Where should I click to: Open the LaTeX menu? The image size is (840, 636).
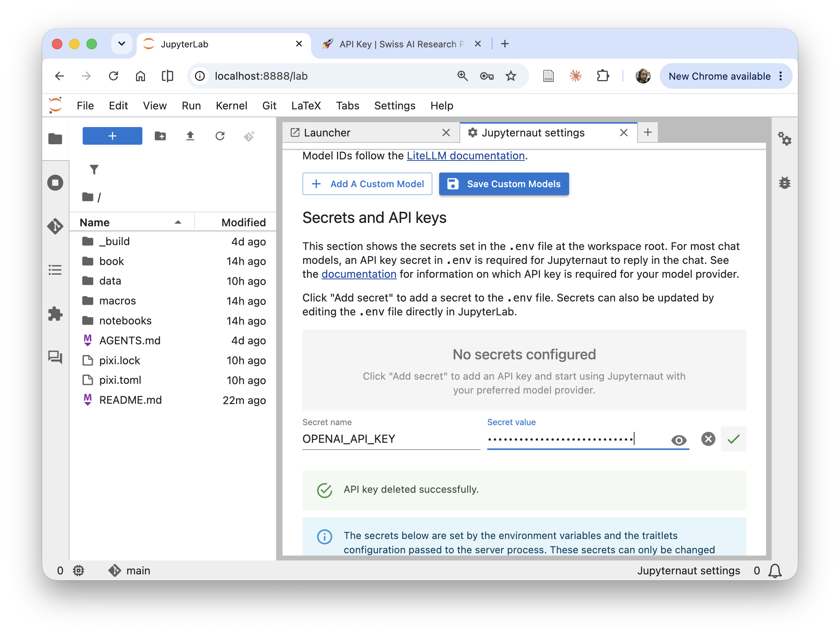[x=306, y=106]
